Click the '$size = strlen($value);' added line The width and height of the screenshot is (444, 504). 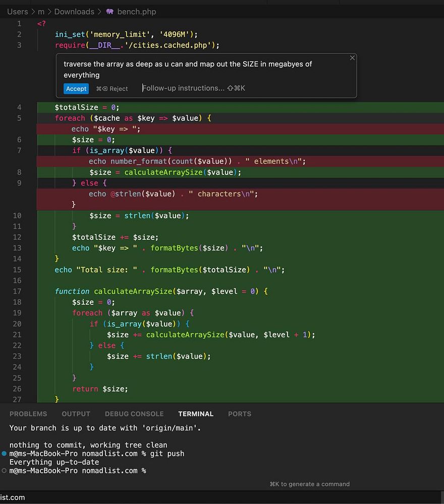(139, 216)
